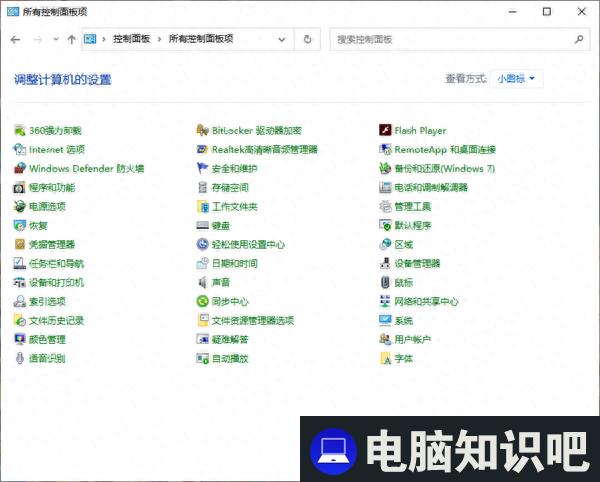Open 备份和还原(Windows 7) link
Viewport: 600px width, 482px height.
(x=445, y=168)
